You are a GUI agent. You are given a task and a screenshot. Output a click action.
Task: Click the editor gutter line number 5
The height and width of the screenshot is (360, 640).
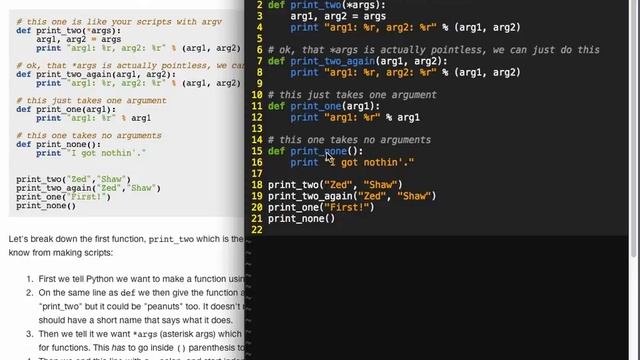[260, 39]
